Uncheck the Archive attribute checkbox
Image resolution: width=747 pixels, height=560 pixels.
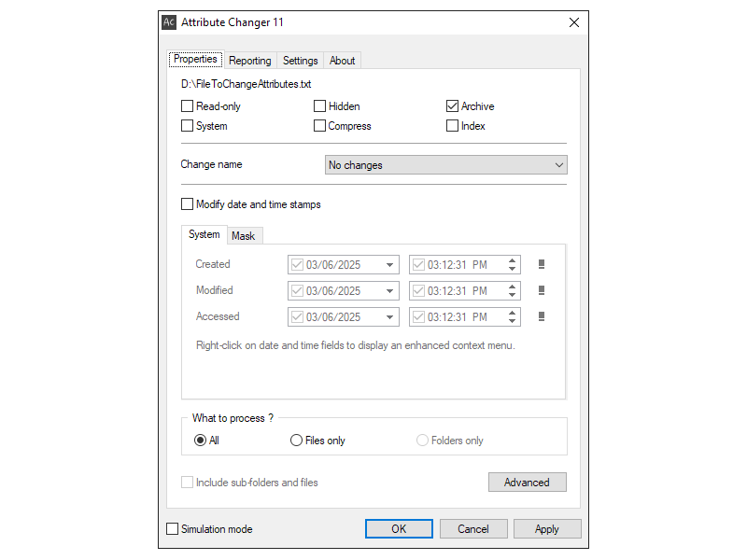coord(453,106)
